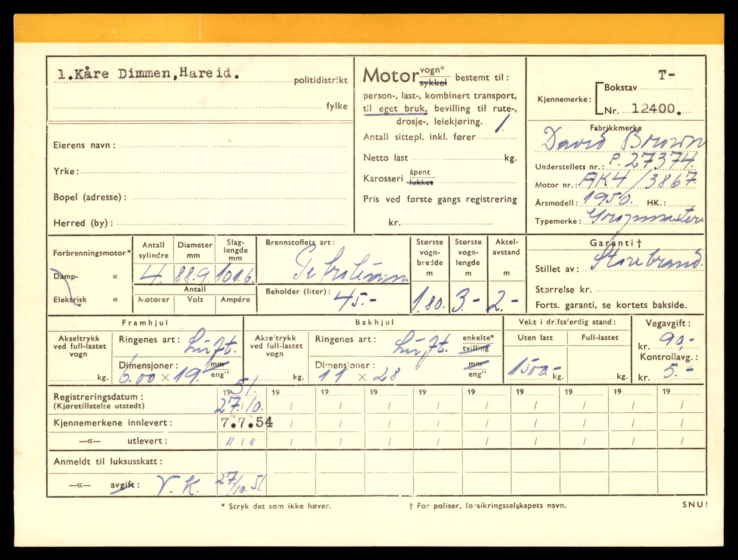Click the Bopel (adresse) field line
This screenshot has height=560, width=738.
[x=239, y=198]
